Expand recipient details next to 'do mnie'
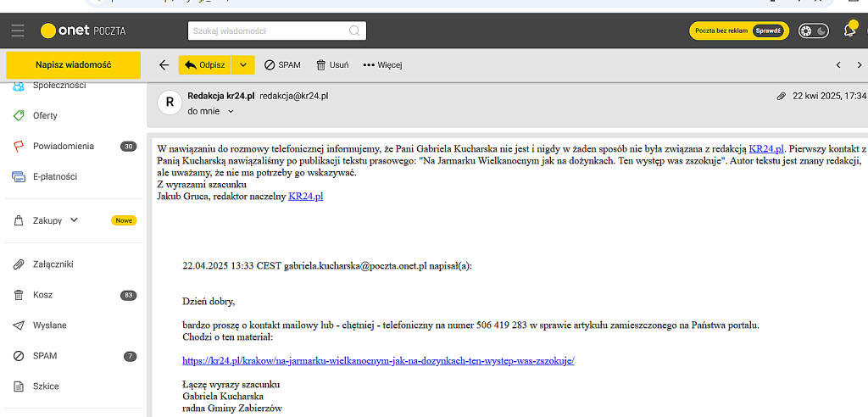Image resolution: width=868 pixels, height=417 pixels. tap(231, 111)
